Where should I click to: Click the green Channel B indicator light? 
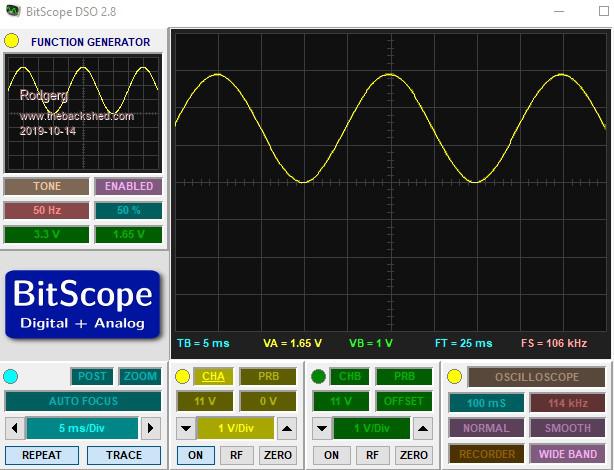click(x=320, y=376)
